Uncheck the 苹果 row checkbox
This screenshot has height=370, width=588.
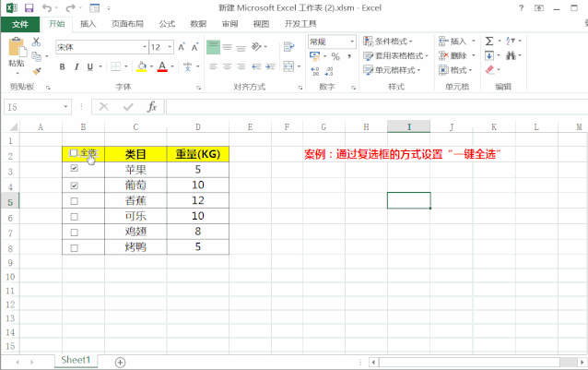pyautogui.click(x=75, y=168)
